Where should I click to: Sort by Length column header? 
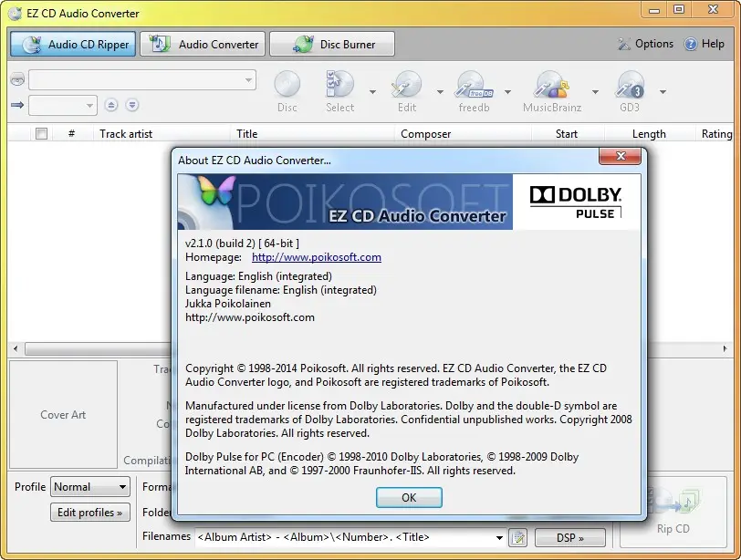pyautogui.click(x=649, y=134)
